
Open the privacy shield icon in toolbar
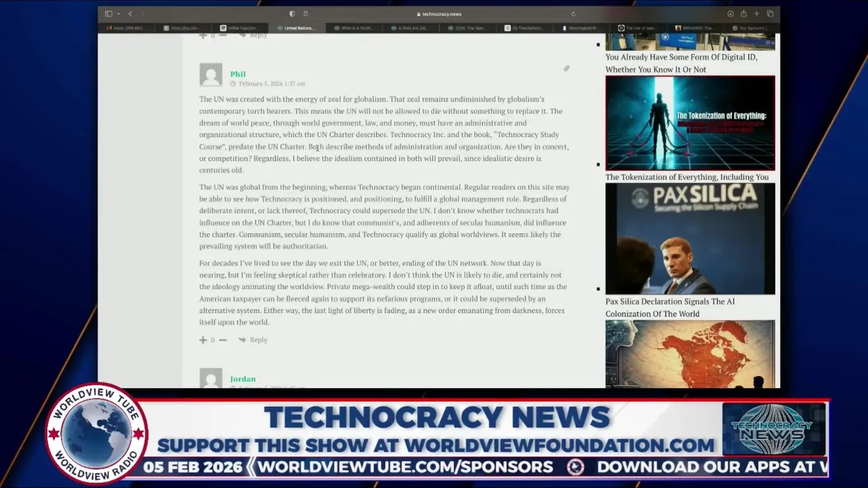292,14
